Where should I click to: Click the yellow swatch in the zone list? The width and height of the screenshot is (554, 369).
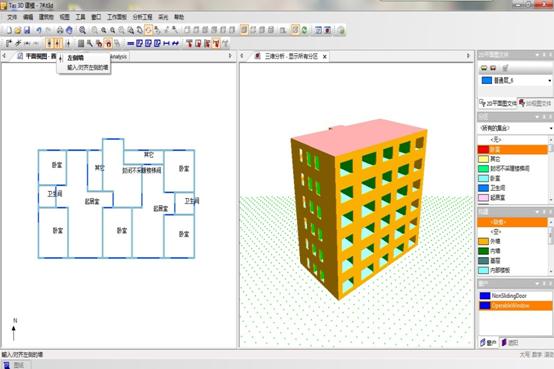point(483,159)
